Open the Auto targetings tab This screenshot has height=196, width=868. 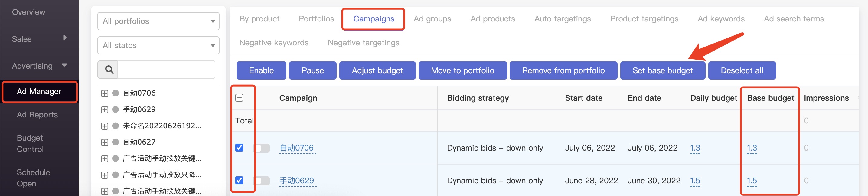point(563,19)
